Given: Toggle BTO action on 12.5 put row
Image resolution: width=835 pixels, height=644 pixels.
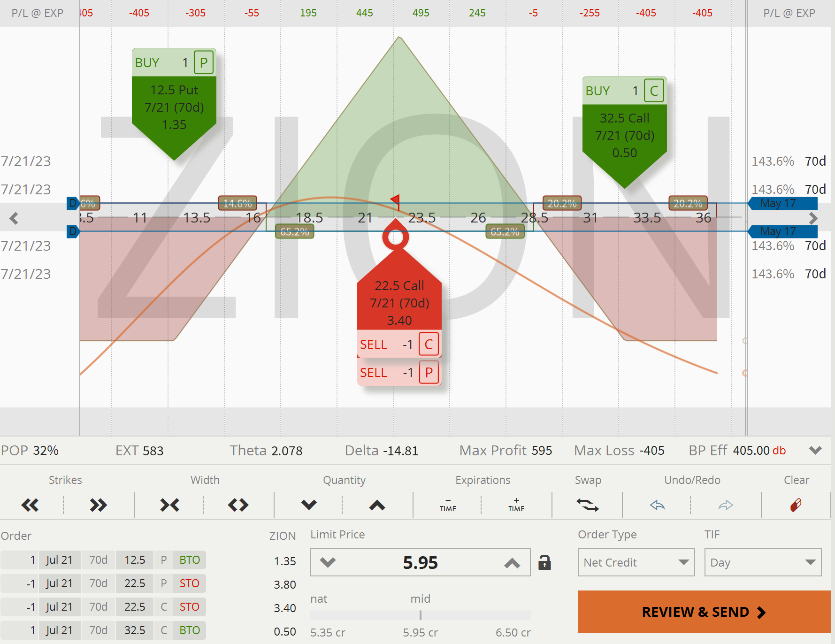Looking at the screenshot, I should (190, 560).
